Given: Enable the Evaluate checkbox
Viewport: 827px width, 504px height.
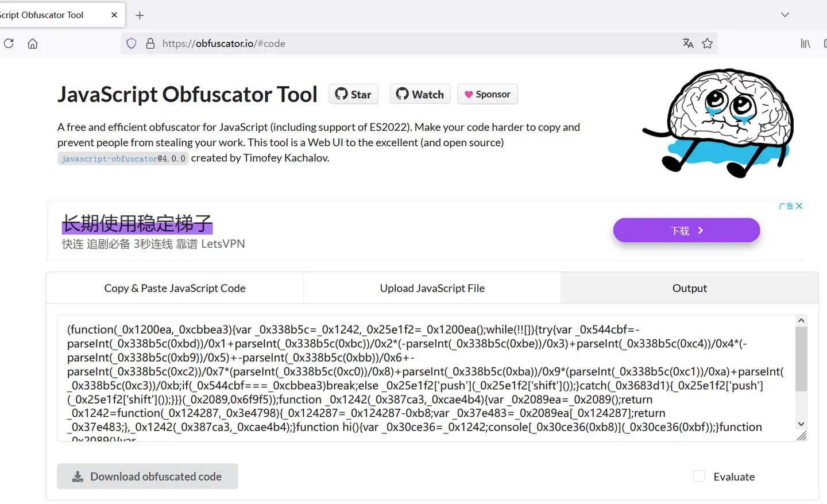Looking at the screenshot, I should coord(699,476).
